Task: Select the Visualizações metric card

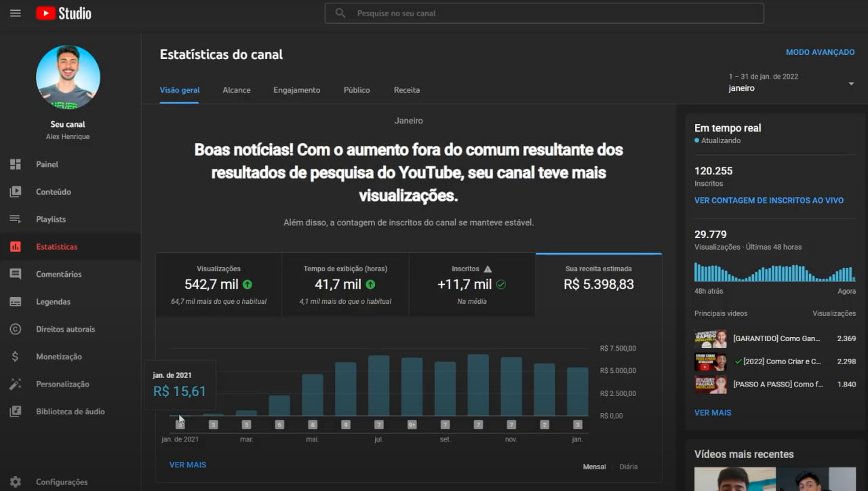Action: pos(218,285)
